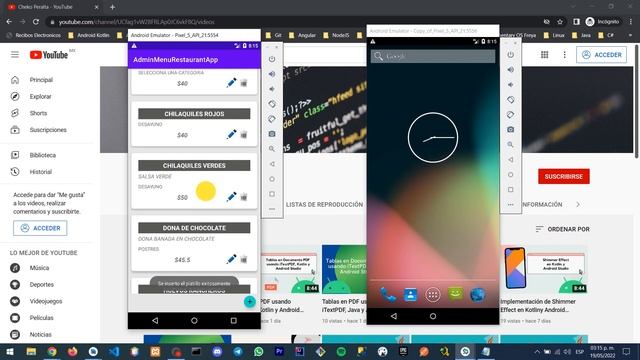Image resolution: width=640 pixels, height=360 pixels.
Task: Open Windows Start menu
Action: click(x=10, y=351)
